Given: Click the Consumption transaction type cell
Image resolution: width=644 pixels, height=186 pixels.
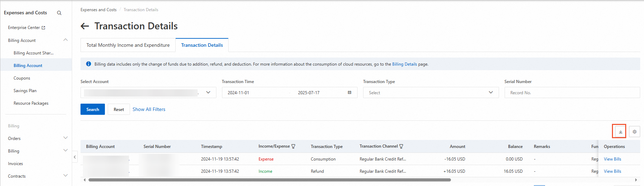Looking at the screenshot, I should point(323,159).
